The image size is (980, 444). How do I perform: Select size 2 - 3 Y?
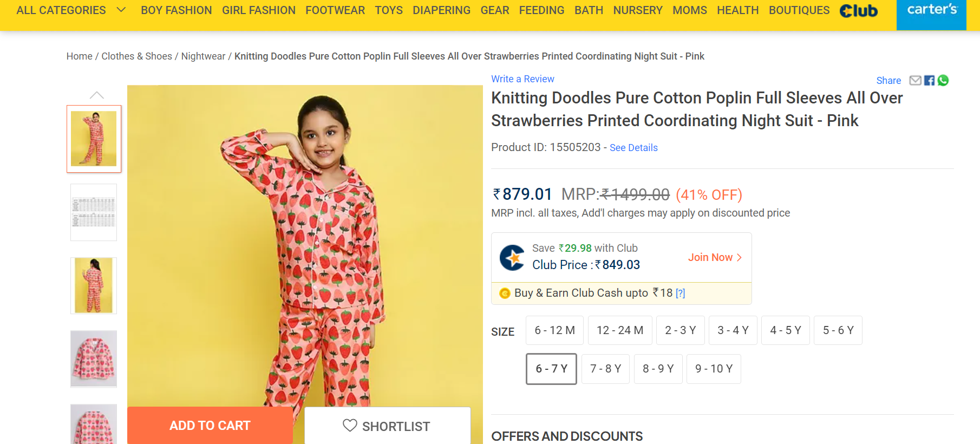(x=680, y=330)
